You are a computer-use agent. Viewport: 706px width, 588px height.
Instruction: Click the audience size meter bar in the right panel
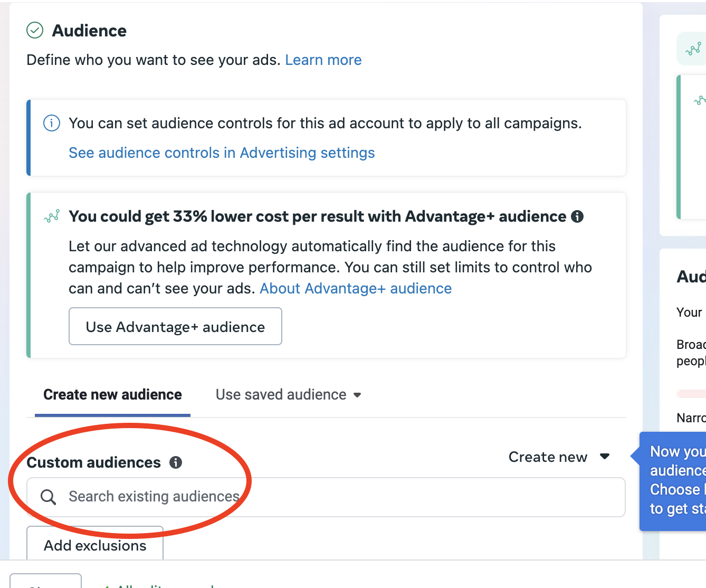[x=692, y=393]
